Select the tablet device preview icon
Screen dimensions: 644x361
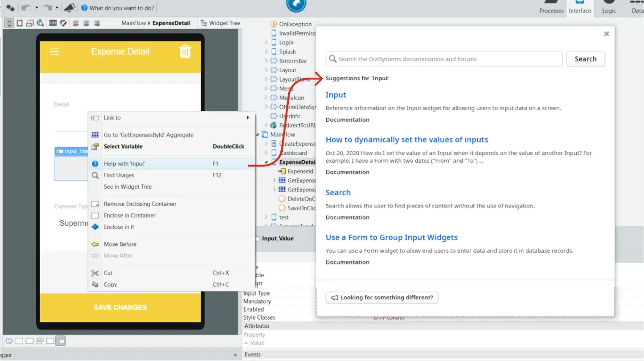(20, 23)
